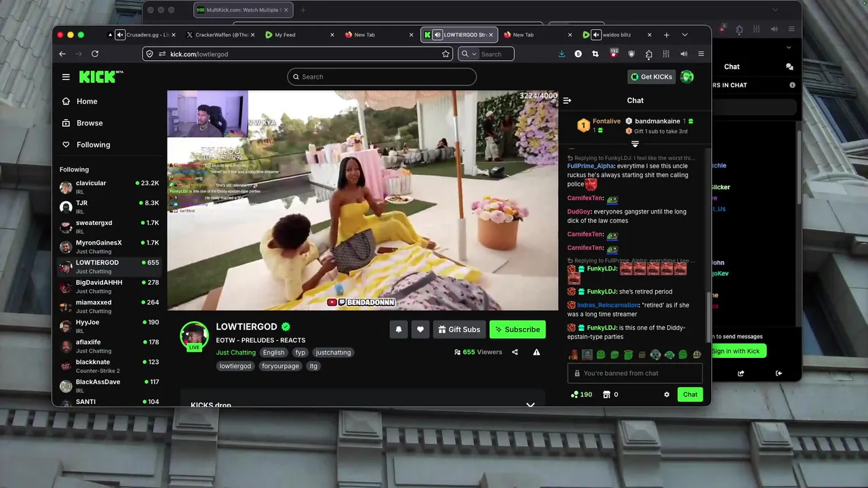Go back with the browser back arrow
Screen dimensions: 868x488
pos(62,54)
